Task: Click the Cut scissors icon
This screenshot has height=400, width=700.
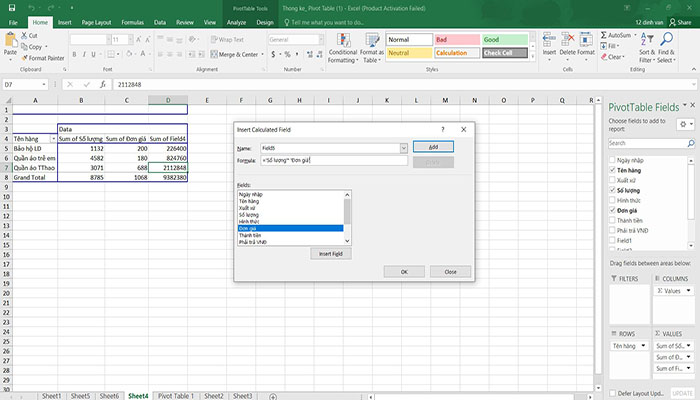Action: pyautogui.click(x=24, y=35)
